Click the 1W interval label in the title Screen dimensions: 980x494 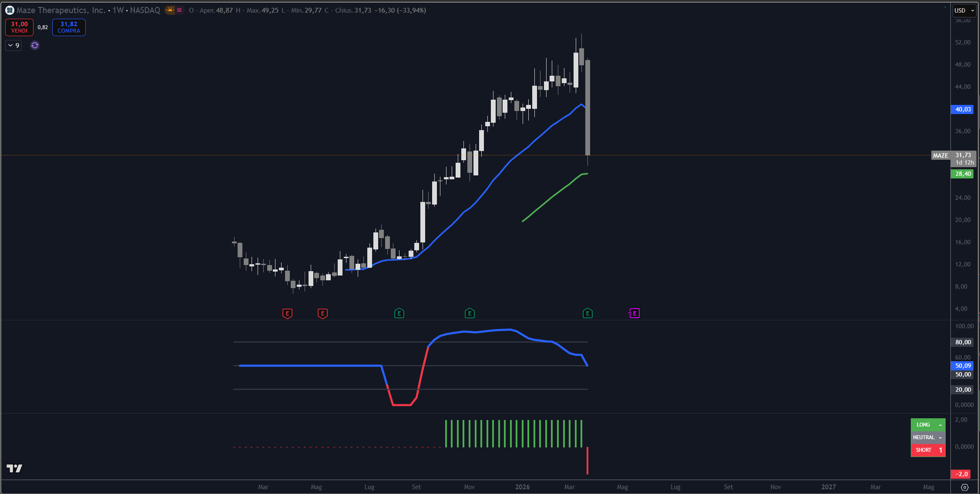[118, 10]
